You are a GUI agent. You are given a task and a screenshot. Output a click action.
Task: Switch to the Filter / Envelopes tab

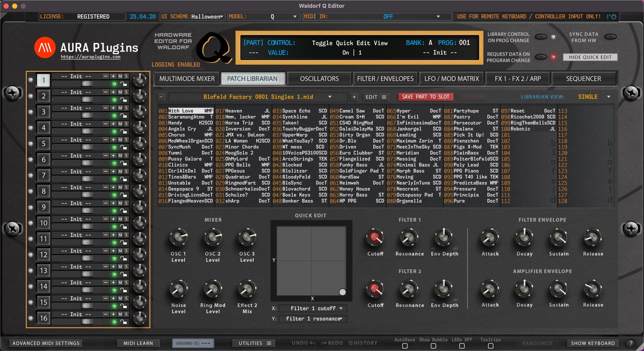pos(385,79)
